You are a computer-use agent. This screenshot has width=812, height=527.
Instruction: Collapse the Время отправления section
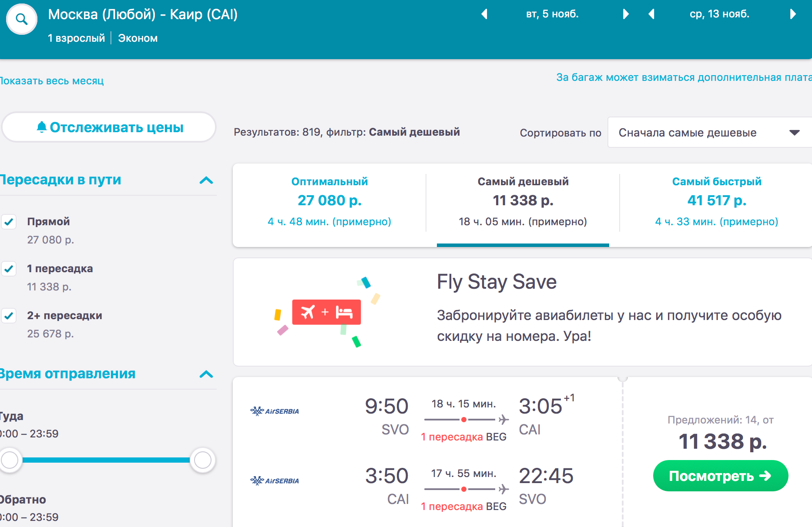(x=206, y=374)
